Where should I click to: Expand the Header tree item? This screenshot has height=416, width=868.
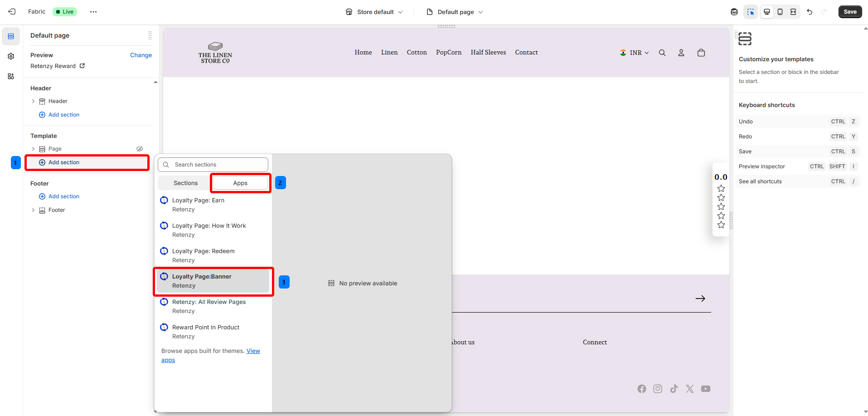click(x=33, y=101)
